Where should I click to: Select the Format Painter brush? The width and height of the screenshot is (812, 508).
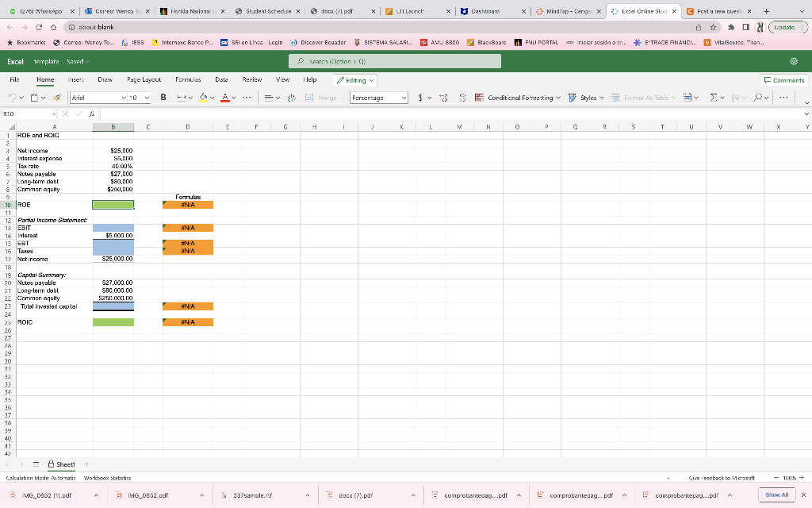point(57,98)
